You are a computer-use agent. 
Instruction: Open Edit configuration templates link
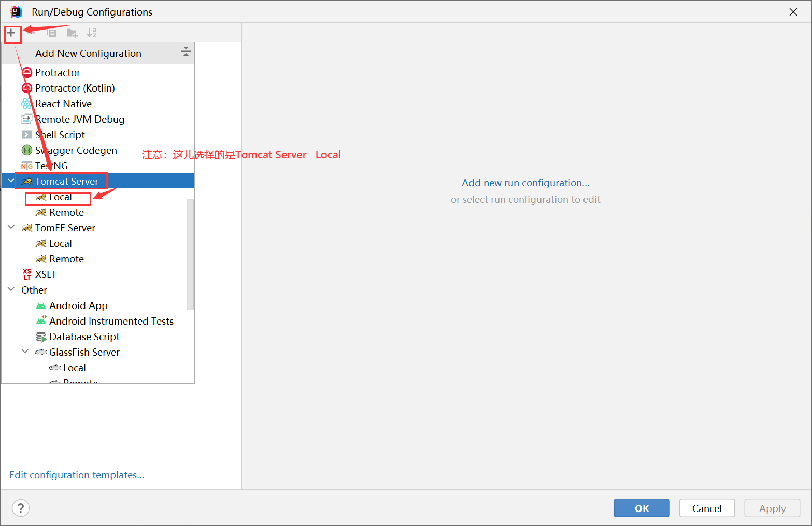click(x=77, y=475)
